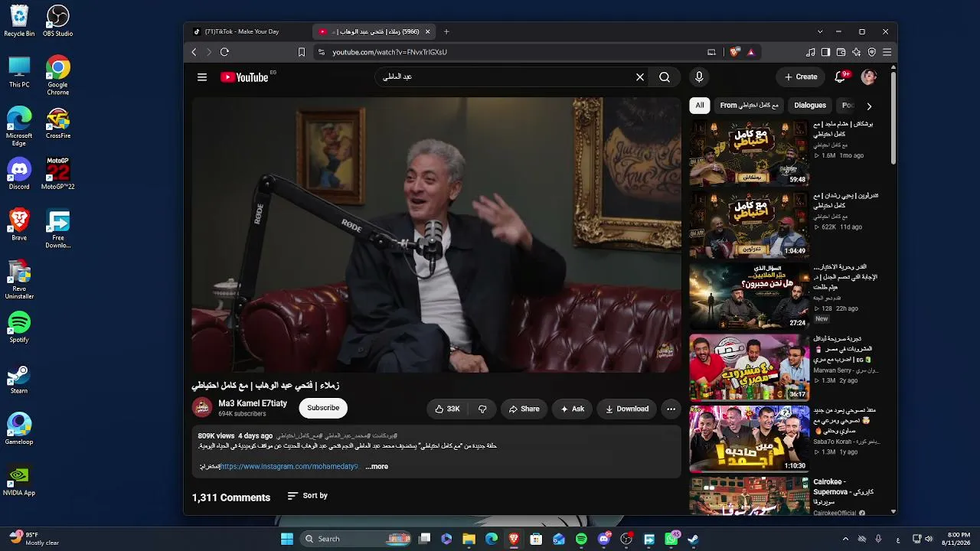Viewport: 980px width, 551px height.
Task: Open YouTube notifications bell
Action: (x=841, y=77)
